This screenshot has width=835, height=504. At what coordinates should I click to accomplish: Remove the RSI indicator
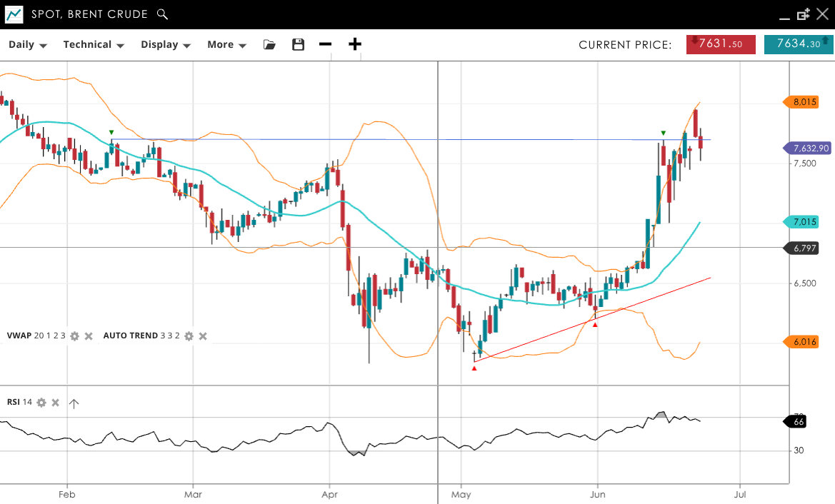(56, 403)
